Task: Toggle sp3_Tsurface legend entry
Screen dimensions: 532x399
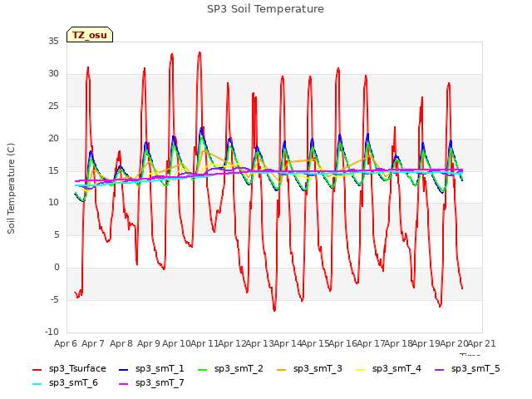Action: pos(69,369)
